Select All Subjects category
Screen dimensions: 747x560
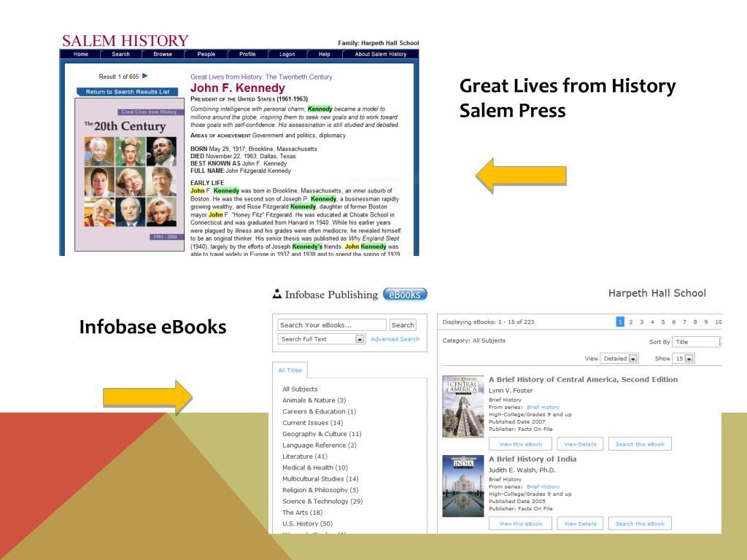[x=300, y=389]
